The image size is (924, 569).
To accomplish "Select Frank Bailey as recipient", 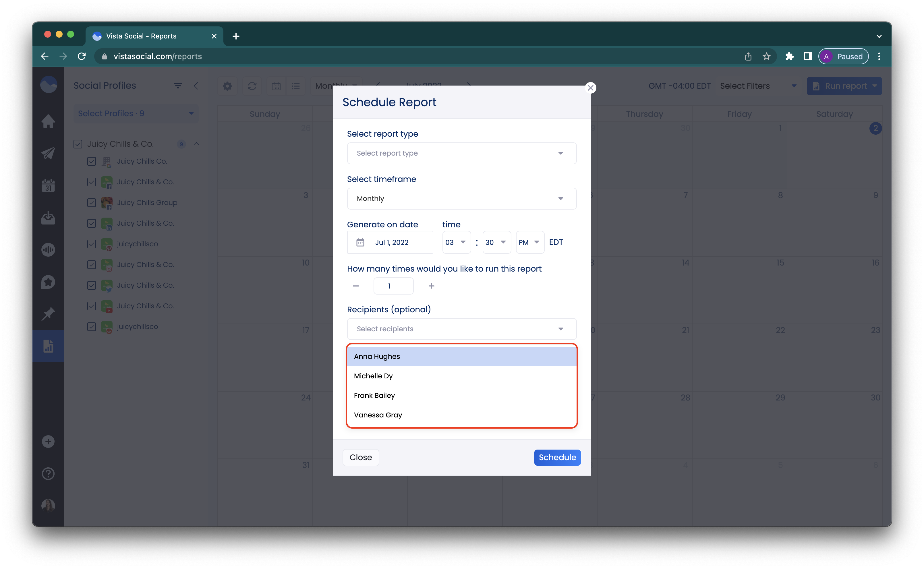I will coord(461,396).
